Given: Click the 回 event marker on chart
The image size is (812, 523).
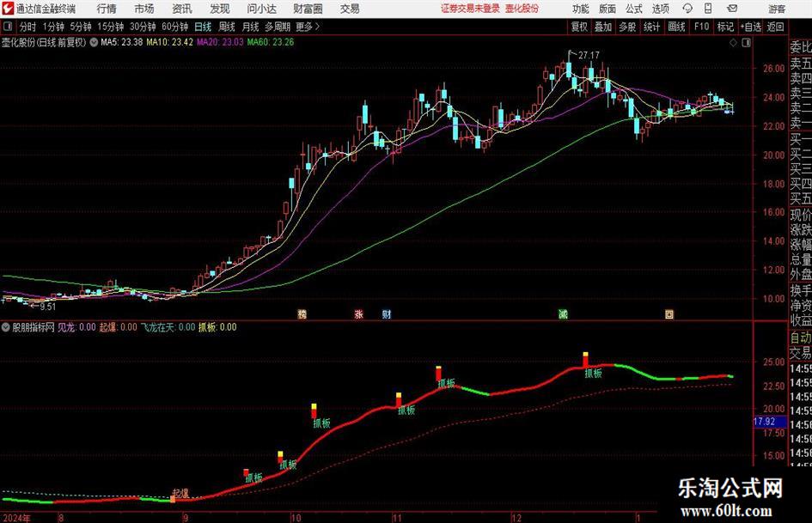Looking at the screenshot, I should tap(669, 313).
